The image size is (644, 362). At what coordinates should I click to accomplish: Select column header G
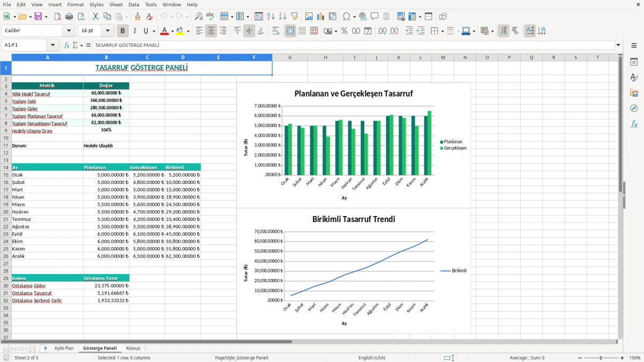290,57
